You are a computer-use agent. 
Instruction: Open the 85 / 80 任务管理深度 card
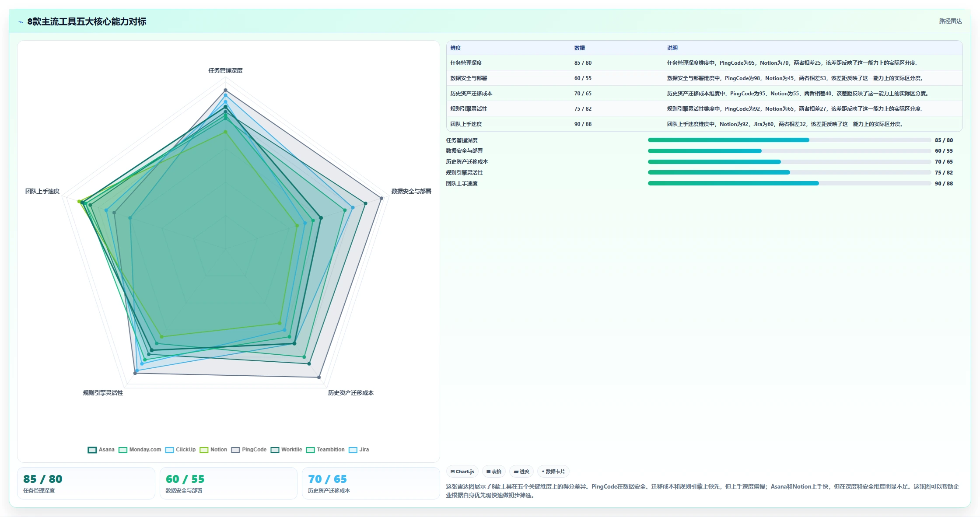click(x=86, y=483)
